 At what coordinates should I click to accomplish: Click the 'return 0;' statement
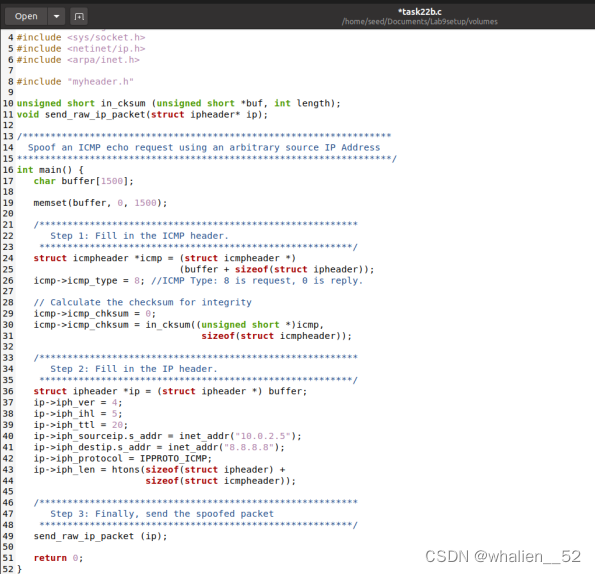click(x=59, y=558)
